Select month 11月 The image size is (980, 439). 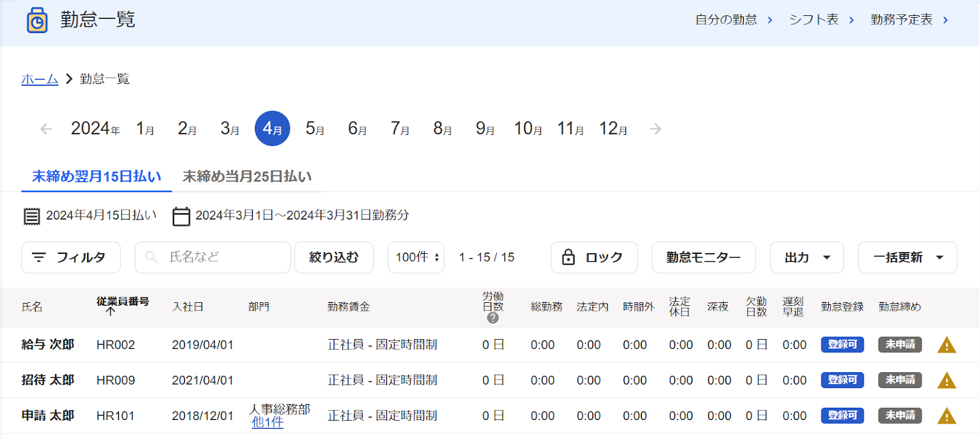pyautogui.click(x=570, y=129)
